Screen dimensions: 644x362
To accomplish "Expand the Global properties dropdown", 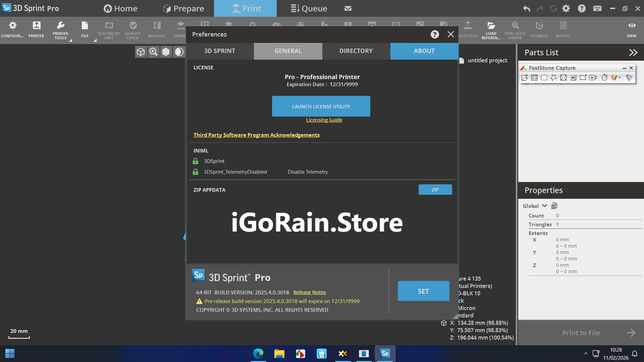I will point(544,206).
